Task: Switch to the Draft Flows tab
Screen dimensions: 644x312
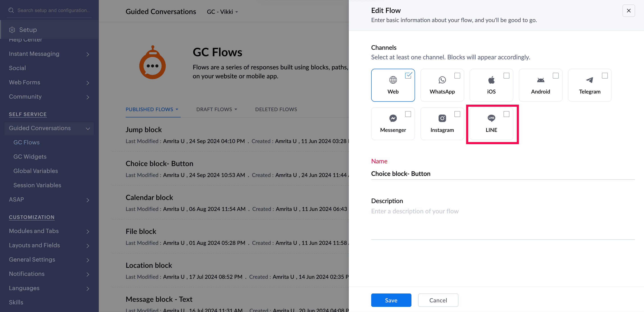Action: click(216, 109)
